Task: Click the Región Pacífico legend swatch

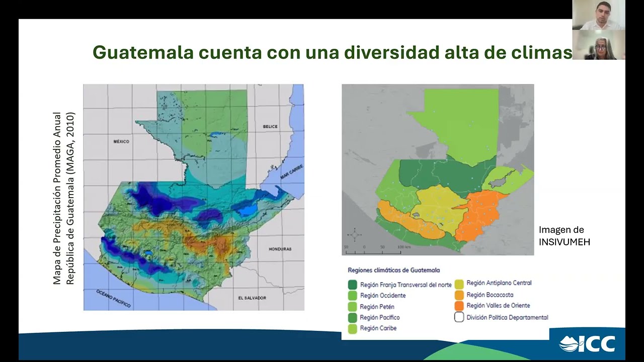Action: pyautogui.click(x=353, y=318)
